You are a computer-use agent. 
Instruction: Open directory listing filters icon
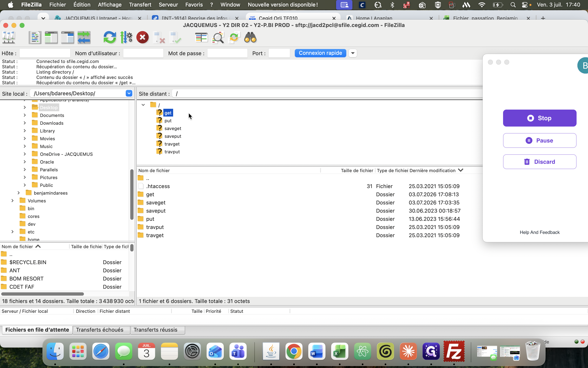tap(202, 38)
